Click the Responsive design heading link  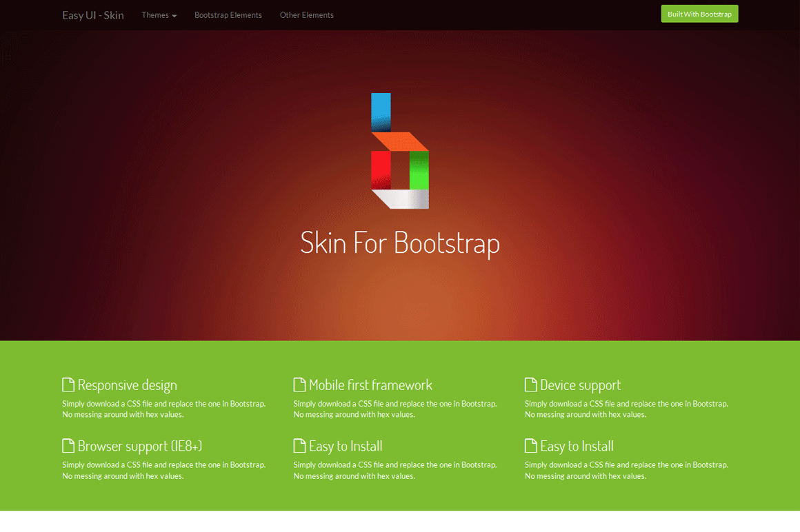pos(128,385)
